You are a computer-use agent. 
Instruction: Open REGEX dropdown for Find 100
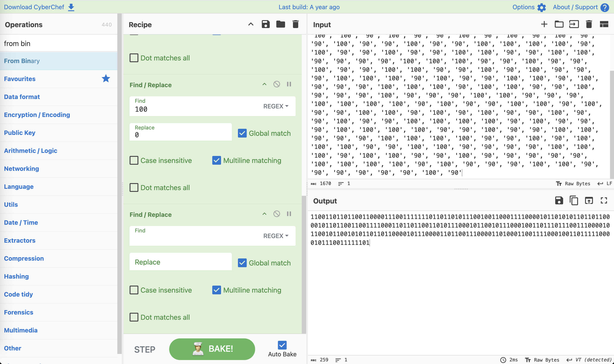[276, 106]
